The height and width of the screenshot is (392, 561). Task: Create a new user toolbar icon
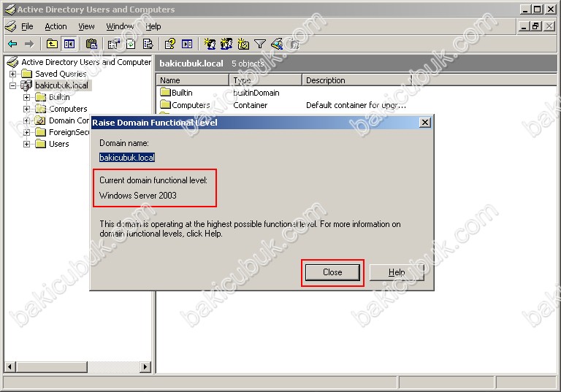click(x=210, y=44)
